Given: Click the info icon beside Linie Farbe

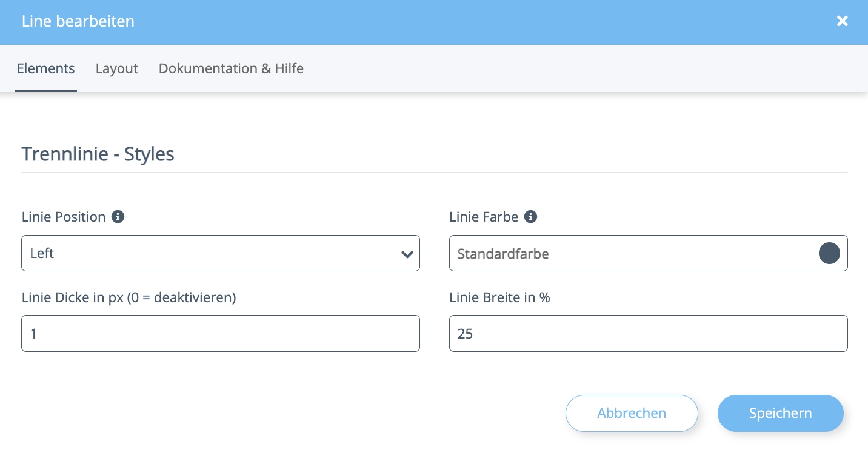Looking at the screenshot, I should tap(530, 216).
